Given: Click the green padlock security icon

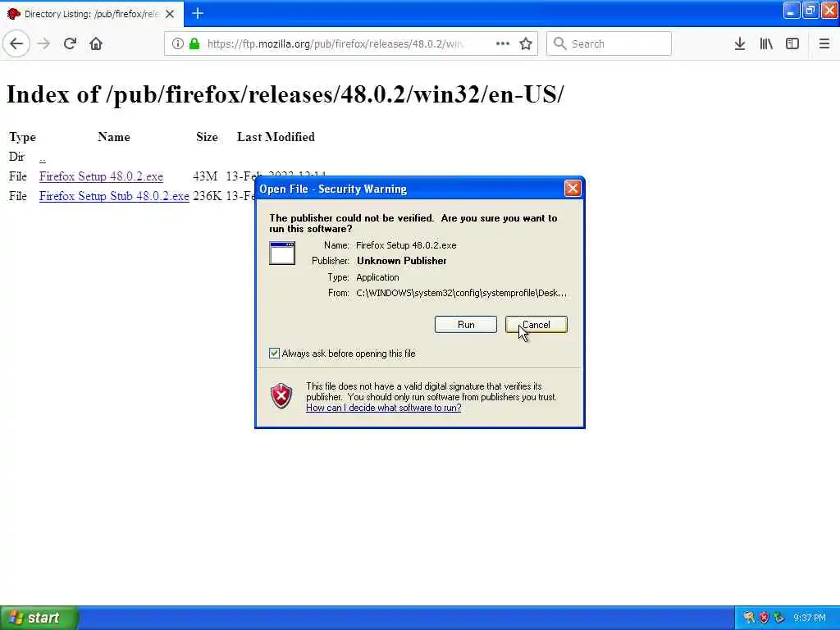Looking at the screenshot, I should click(194, 43).
